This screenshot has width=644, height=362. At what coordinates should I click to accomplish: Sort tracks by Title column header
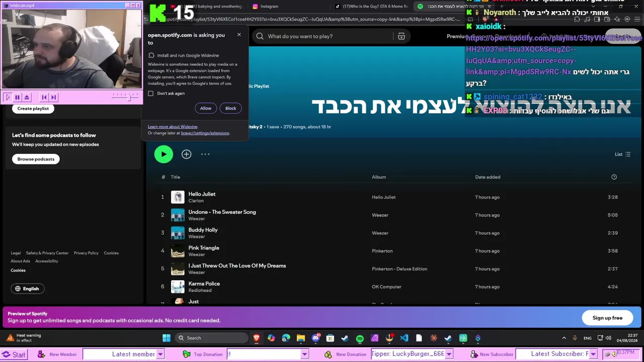(175, 177)
